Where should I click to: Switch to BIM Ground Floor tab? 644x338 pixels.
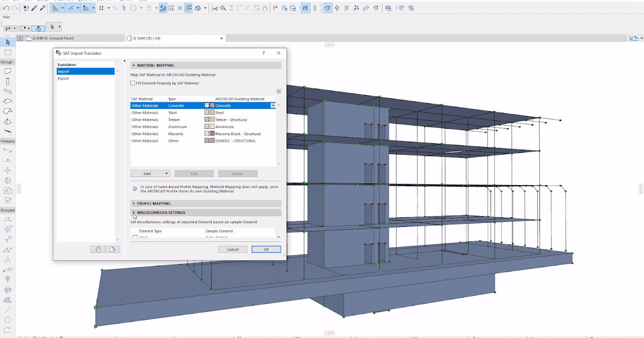click(53, 38)
